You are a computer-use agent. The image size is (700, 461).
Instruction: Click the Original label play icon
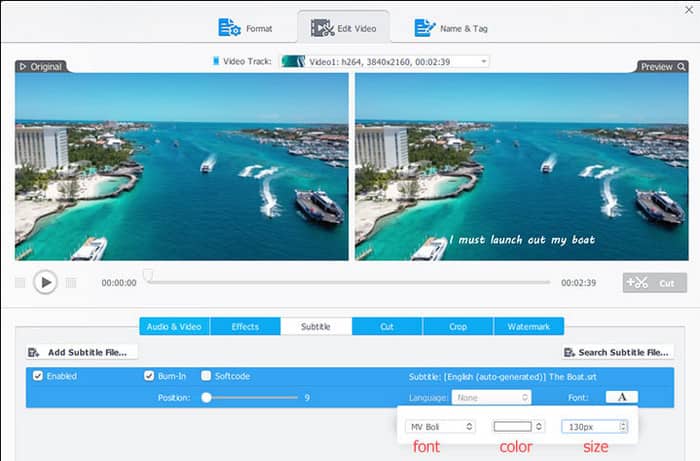pos(23,67)
